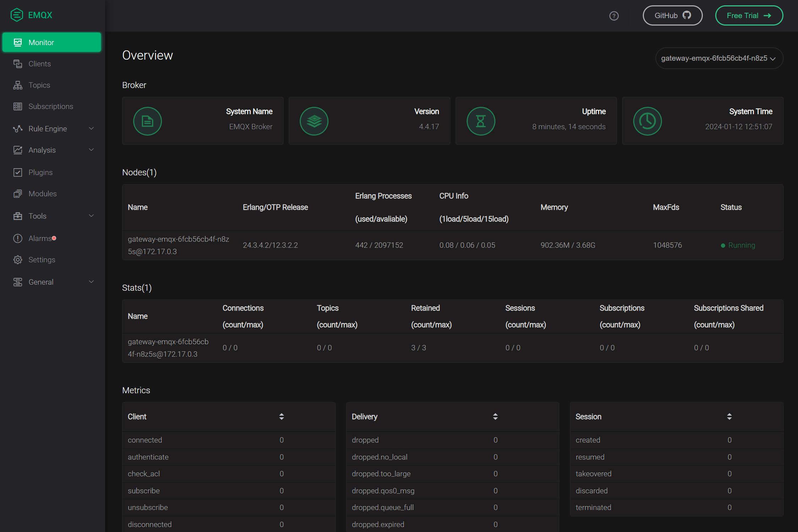798x532 pixels.
Task: Click the Free Trial button
Action: [x=749, y=16]
